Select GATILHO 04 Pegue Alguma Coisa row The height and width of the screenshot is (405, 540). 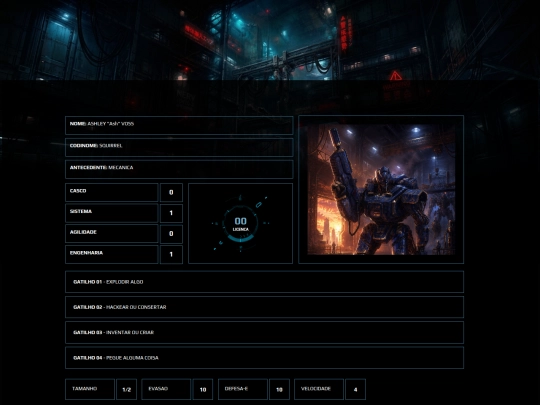(264, 357)
